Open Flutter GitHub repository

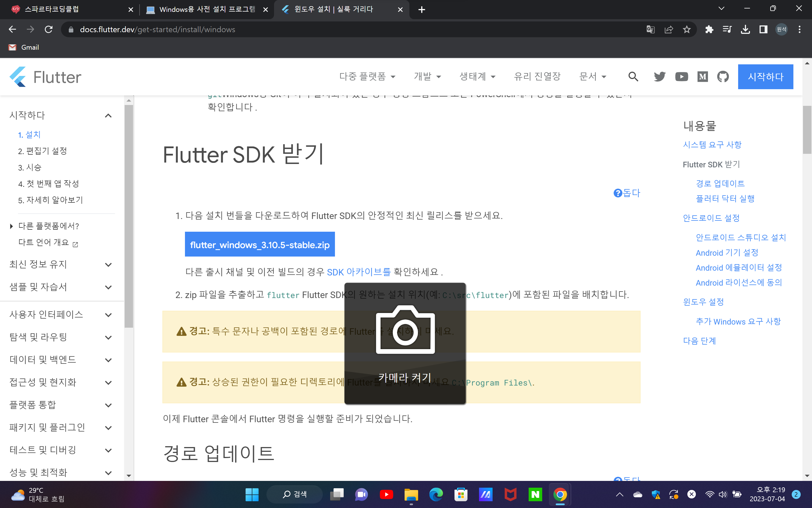pyautogui.click(x=723, y=76)
